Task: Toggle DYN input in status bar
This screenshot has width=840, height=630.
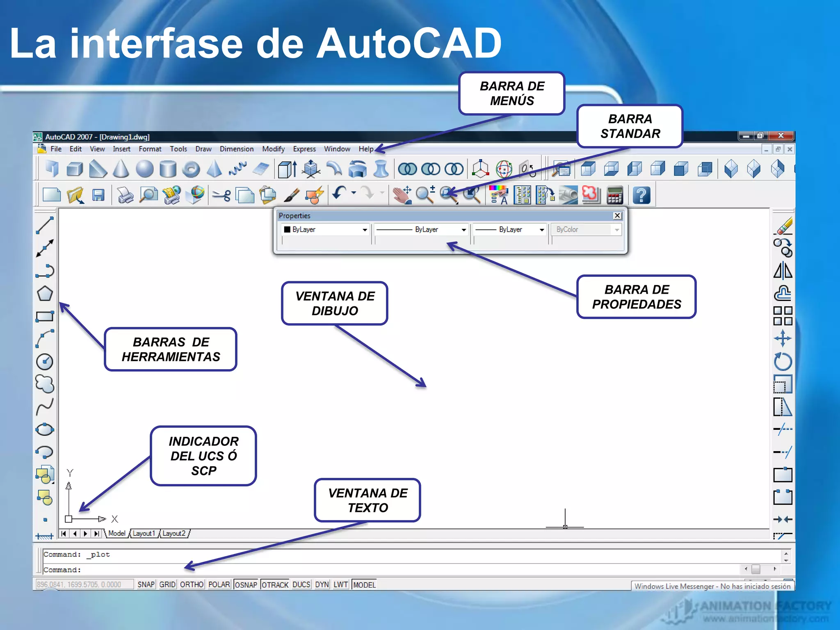Action: coord(322,584)
